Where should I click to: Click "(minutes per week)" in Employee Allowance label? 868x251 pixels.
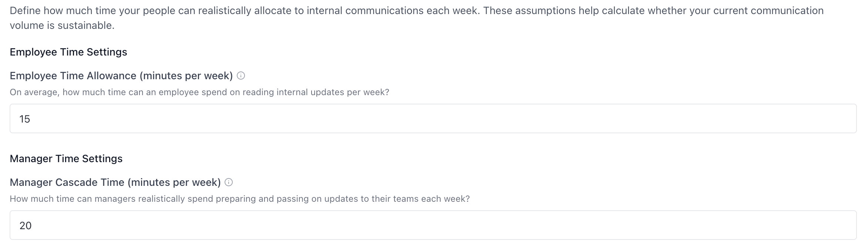(x=186, y=76)
